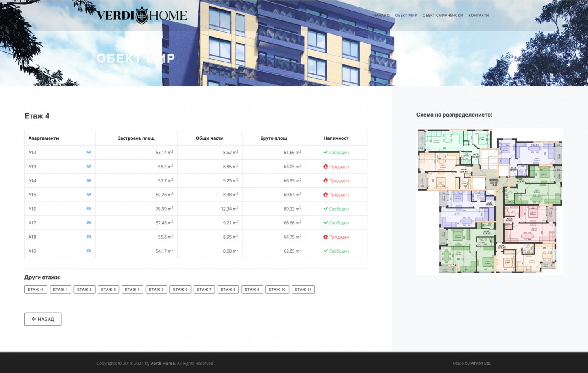588x373 pixels.
Task: Follow the Vihren Ltd. footer link
Action: point(481,363)
